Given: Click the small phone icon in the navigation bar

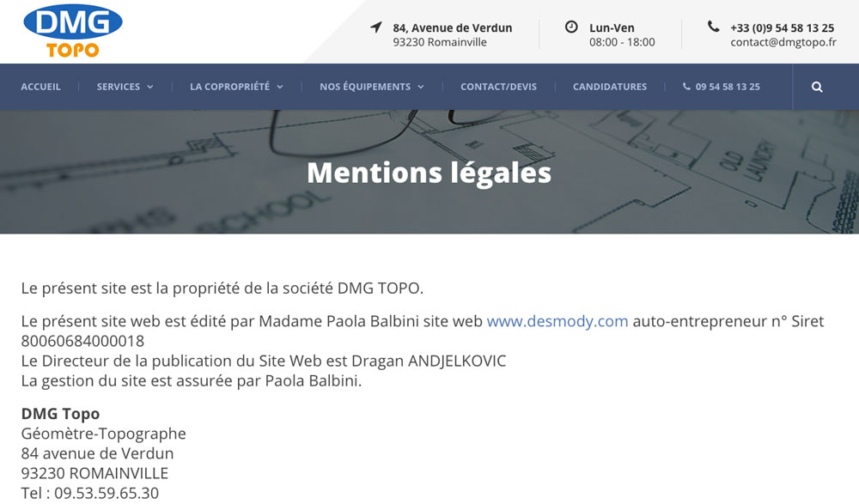Looking at the screenshot, I should tap(686, 87).
